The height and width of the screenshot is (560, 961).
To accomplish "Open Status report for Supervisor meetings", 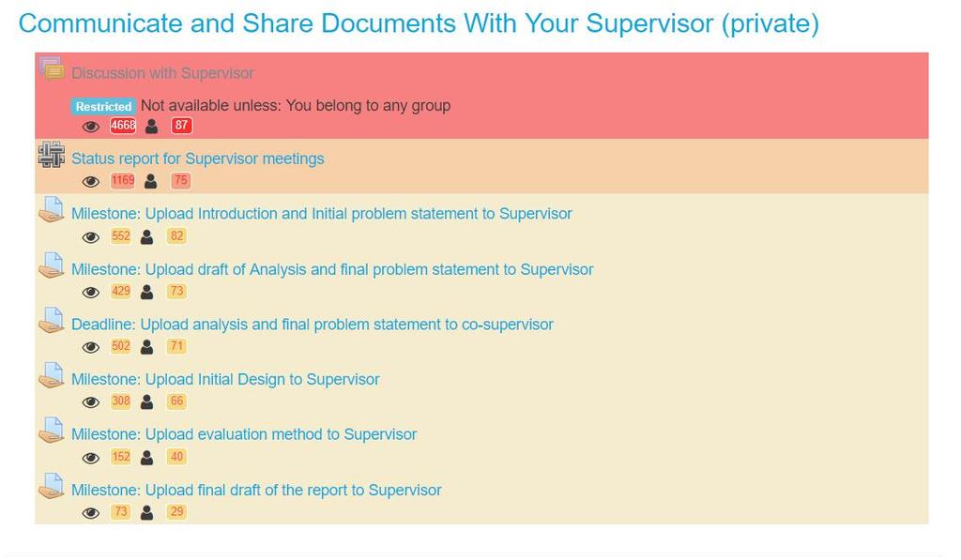I will pyautogui.click(x=198, y=159).
